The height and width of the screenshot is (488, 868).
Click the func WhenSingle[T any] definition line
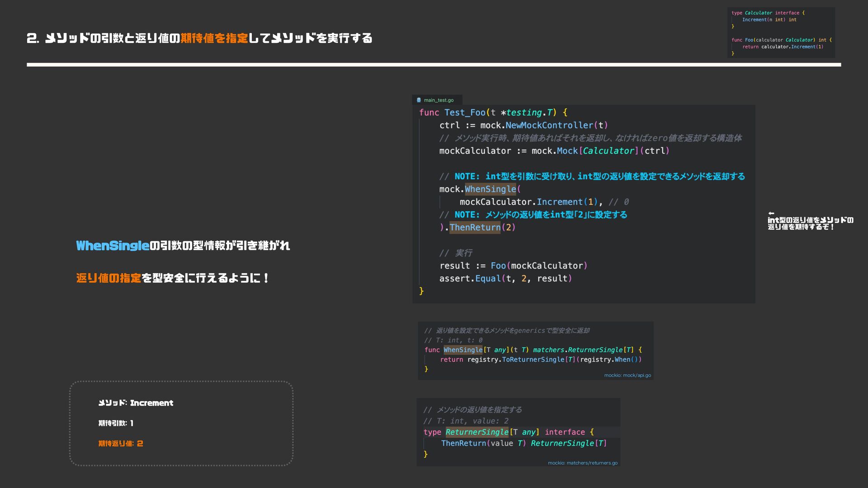click(x=533, y=350)
